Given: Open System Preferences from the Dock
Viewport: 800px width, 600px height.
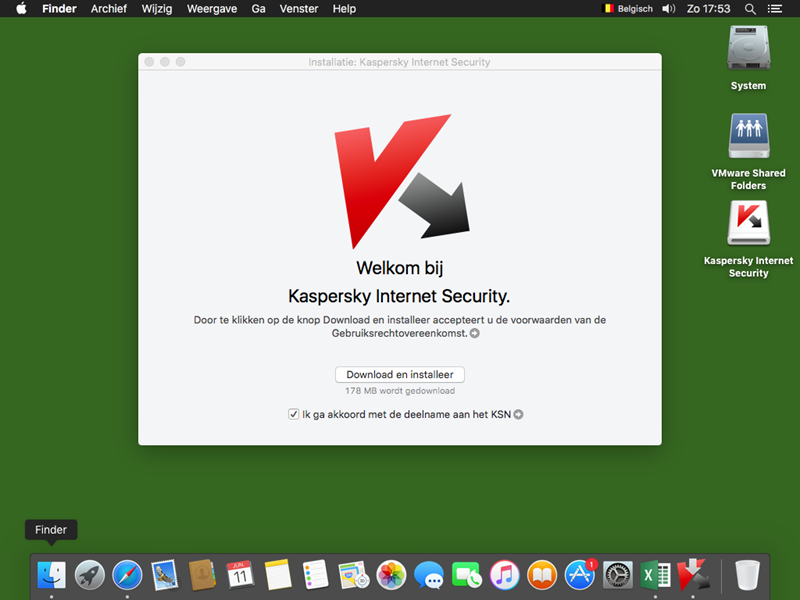Looking at the screenshot, I should pos(618,575).
